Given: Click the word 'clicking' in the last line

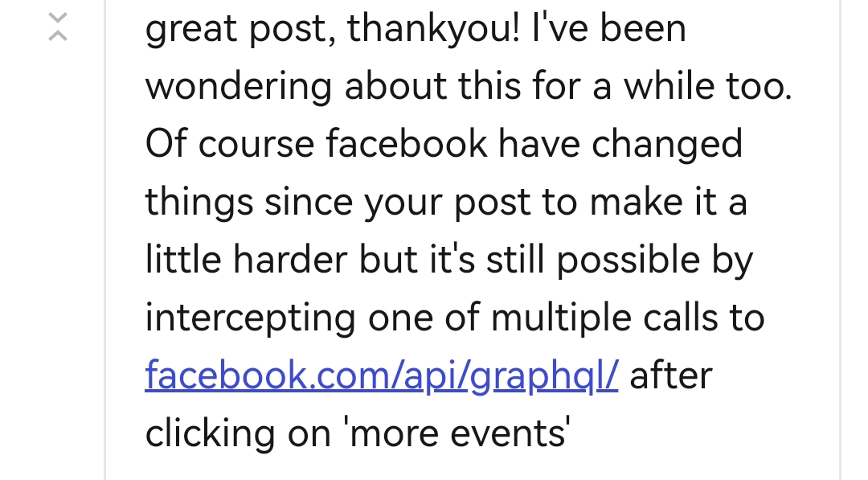Looking at the screenshot, I should (211, 433).
